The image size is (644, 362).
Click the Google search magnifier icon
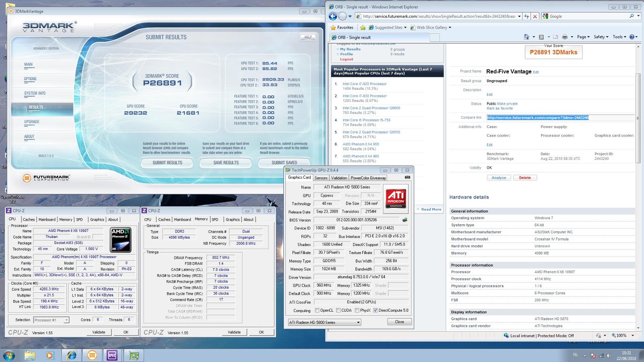[x=632, y=16]
